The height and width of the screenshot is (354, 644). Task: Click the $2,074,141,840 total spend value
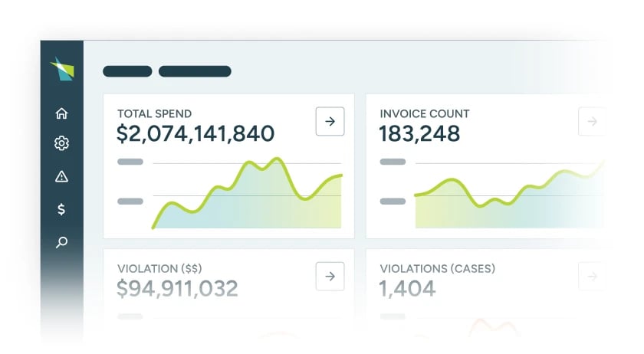(x=195, y=134)
